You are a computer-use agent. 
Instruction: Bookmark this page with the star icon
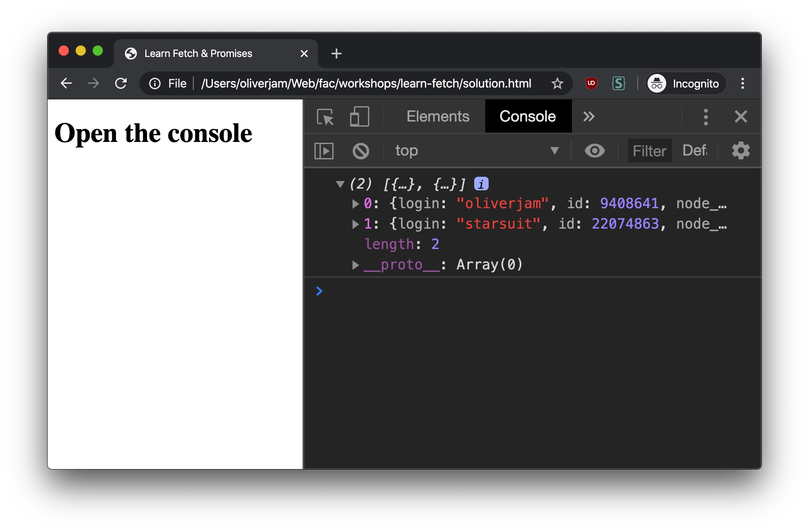(557, 83)
